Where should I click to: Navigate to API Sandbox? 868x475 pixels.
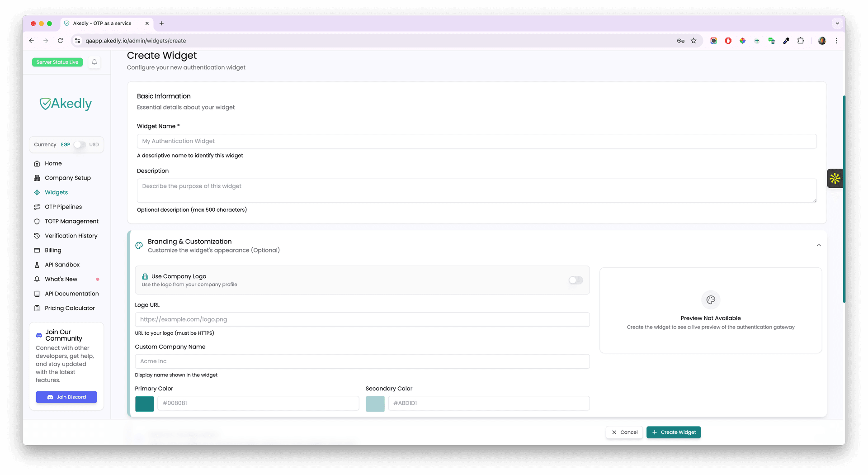coord(62,265)
